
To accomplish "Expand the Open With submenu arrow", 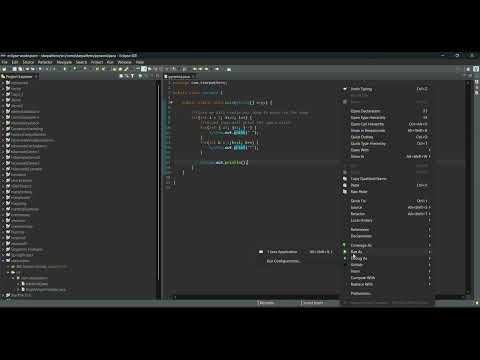I will click(429, 150).
